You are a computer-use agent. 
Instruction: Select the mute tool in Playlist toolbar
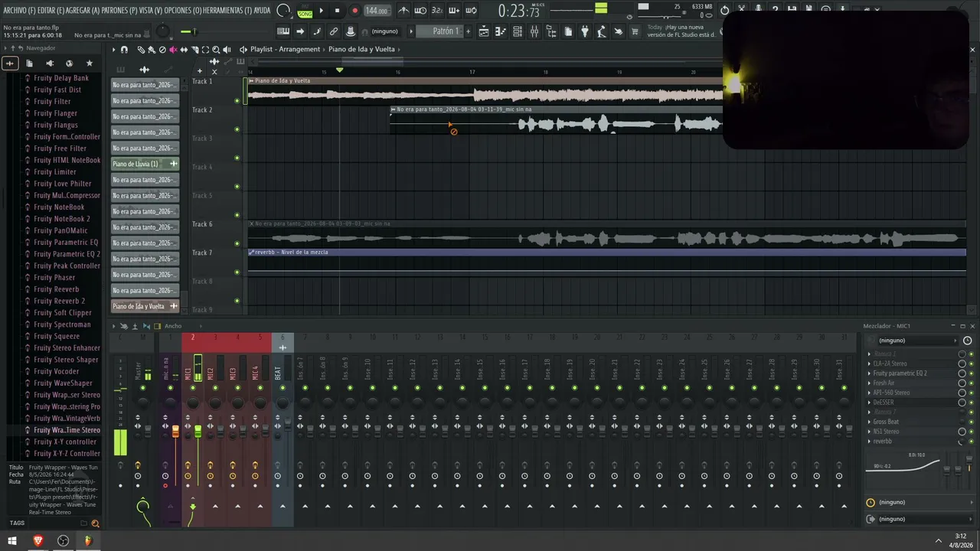pyautogui.click(x=173, y=50)
